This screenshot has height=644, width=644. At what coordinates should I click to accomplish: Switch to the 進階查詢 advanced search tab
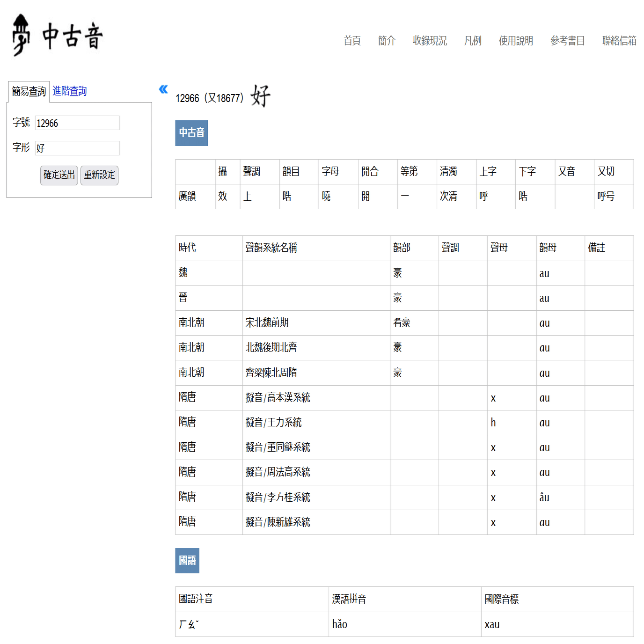70,90
